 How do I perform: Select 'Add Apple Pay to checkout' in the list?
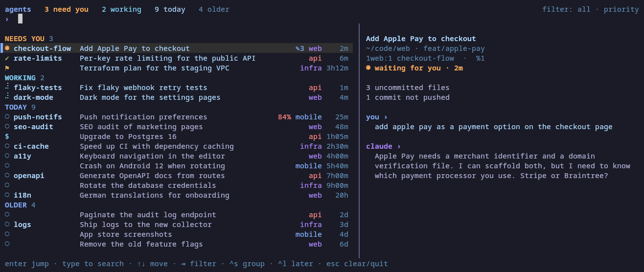135,48
